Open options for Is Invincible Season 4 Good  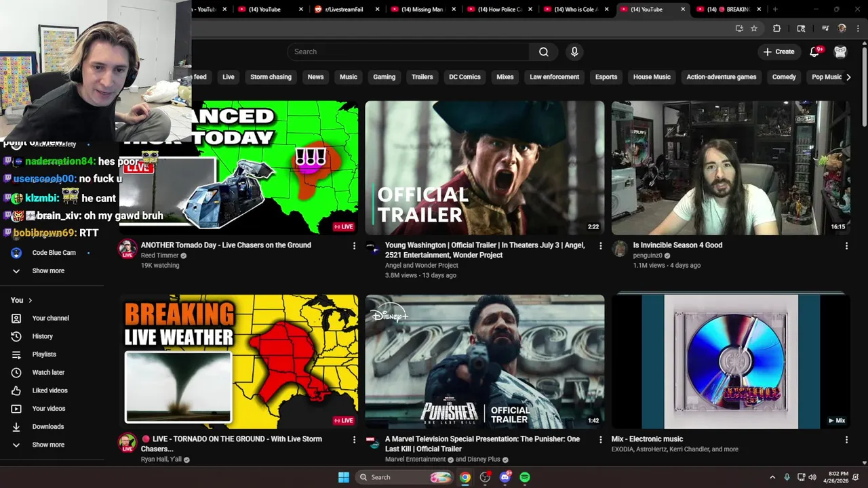click(x=846, y=246)
